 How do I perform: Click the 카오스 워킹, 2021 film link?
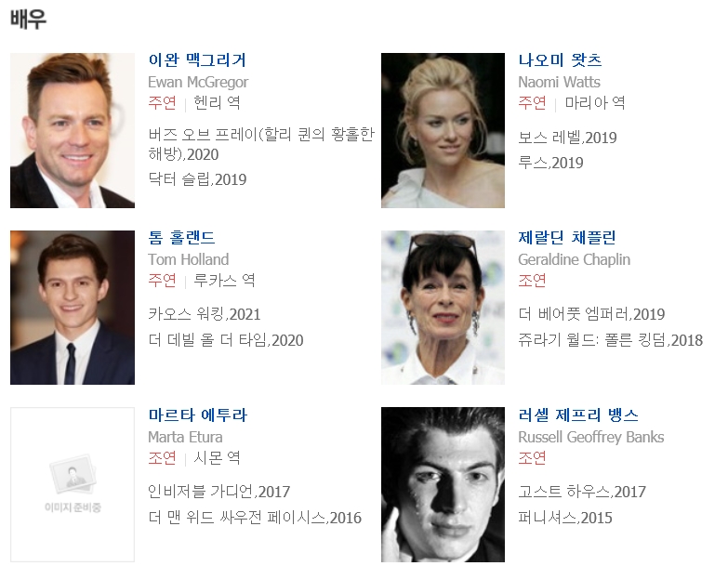[x=205, y=314]
